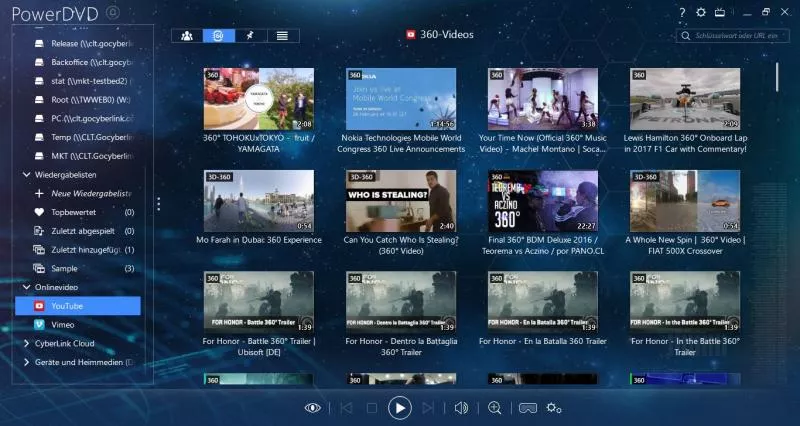Open For Honor Dentro la Battaglia thumbnail
The width and height of the screenshot is (800, 426).
[401, 302]
